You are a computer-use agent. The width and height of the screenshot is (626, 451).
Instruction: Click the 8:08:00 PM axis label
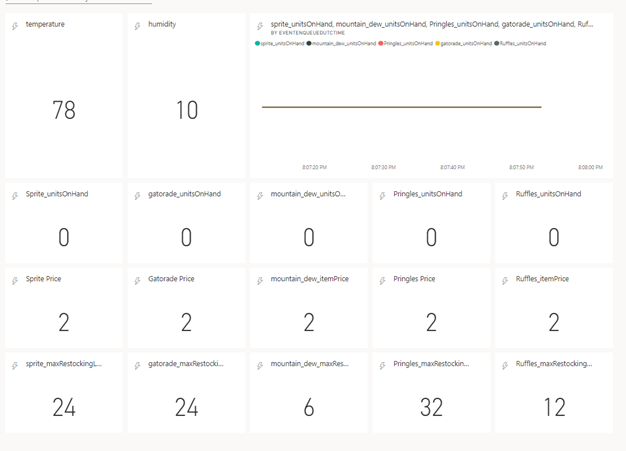point(590,167)
